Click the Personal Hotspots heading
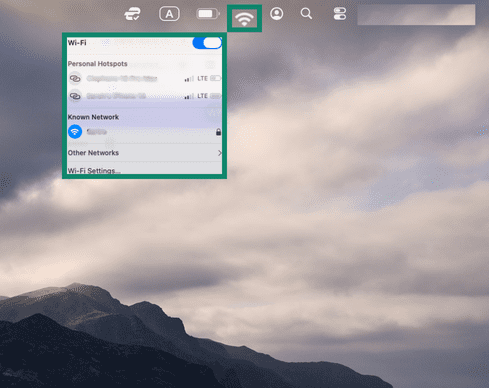Viewport: 489px width, 388px height. [x=98, y=64]
